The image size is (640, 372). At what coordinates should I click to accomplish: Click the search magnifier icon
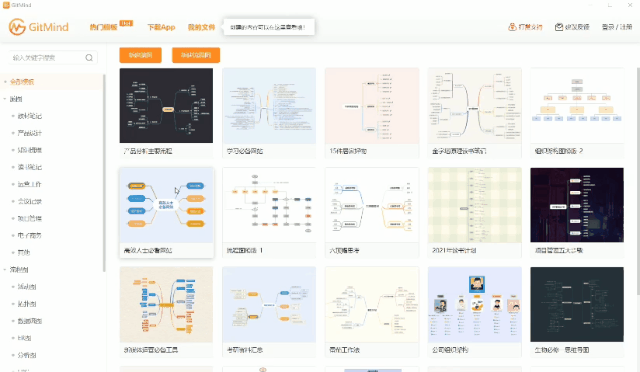tap(89, 58)
